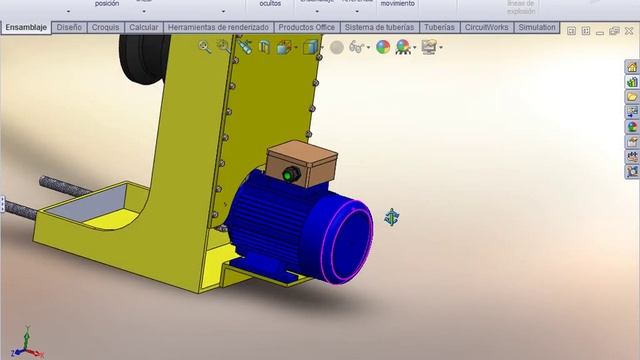
Task: Click the bottom-most task pane tab icon
Action: (632, 171)
